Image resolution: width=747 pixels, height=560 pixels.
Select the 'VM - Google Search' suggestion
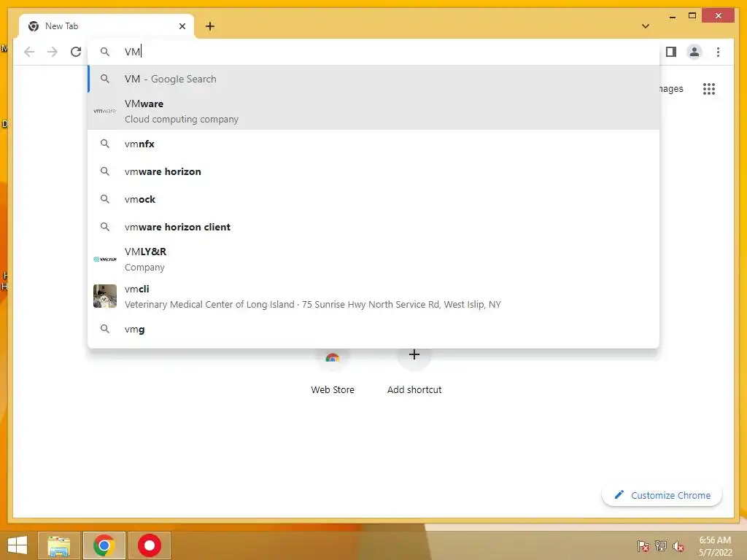pyautogui.click(x=373, y=79)
